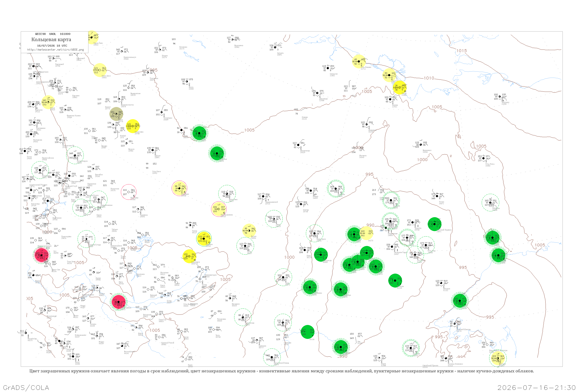Screen dimensions: 588x392
Task: Select the station plot circle at Усть-Мома
Action: coord(483,158)
